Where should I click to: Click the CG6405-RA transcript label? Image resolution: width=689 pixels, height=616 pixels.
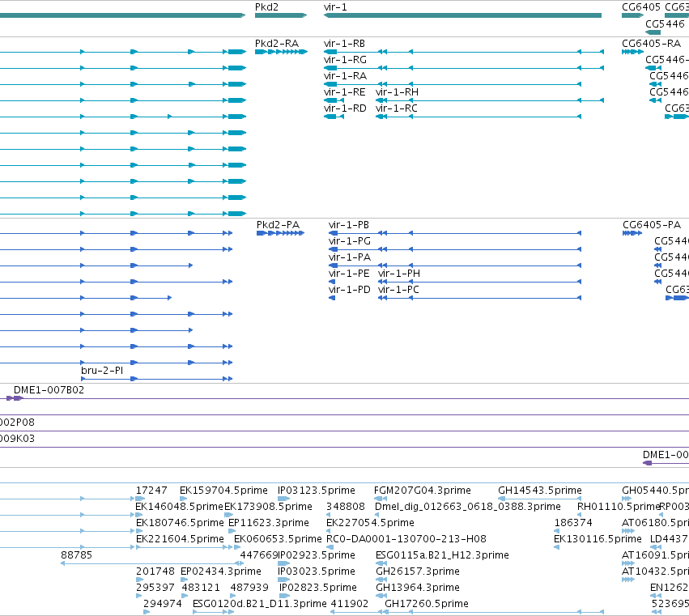tap(651, 44)
